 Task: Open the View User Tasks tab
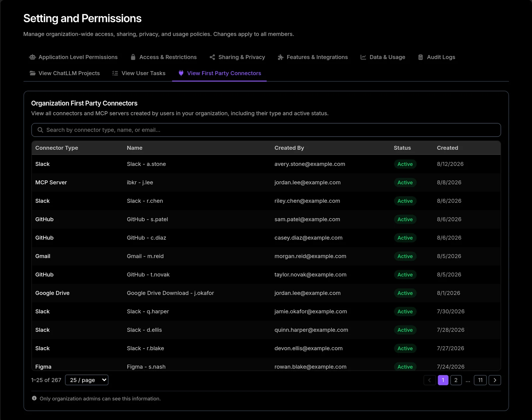(139, 73)
